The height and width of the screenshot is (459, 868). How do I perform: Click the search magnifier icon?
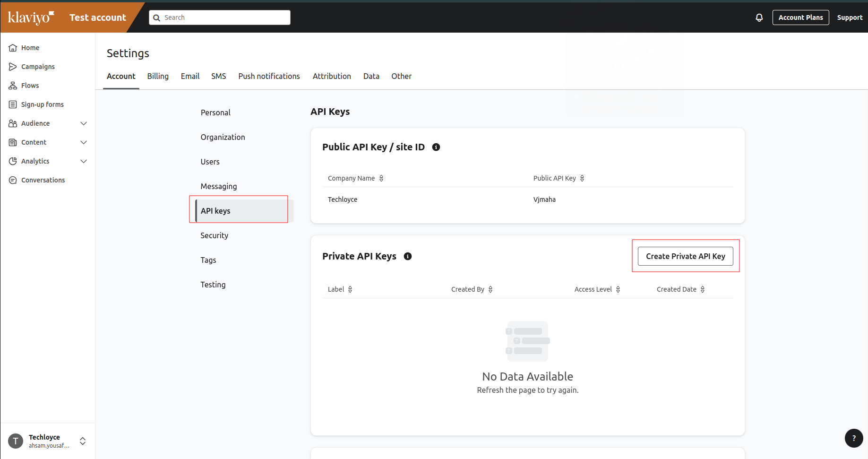tap(157, 17)
